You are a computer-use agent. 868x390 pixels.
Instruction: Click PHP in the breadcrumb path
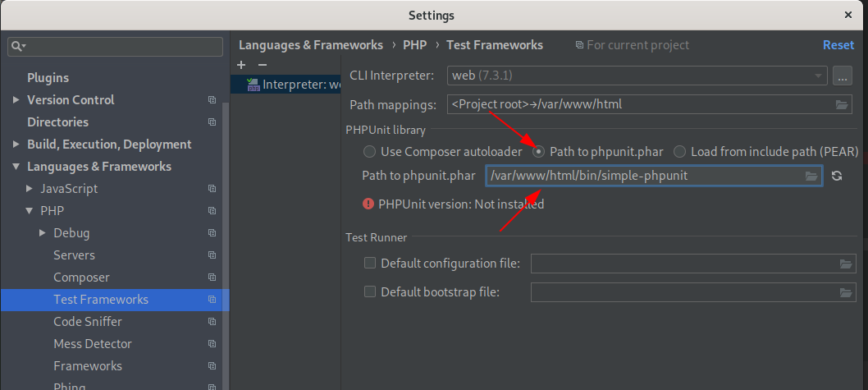pos(414,45)
